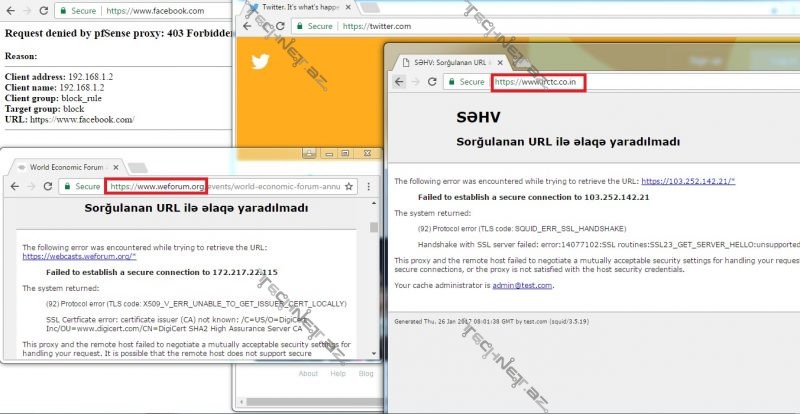
Task: Click the Secure lock icon beside irctc.co.in
Action: [452, 82]
